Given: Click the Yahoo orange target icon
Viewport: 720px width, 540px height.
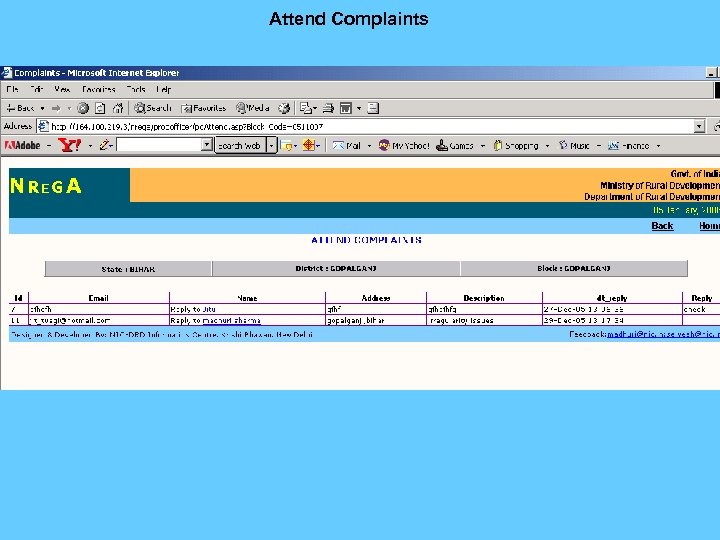Looking at the screenshot, I should [309, 146].
